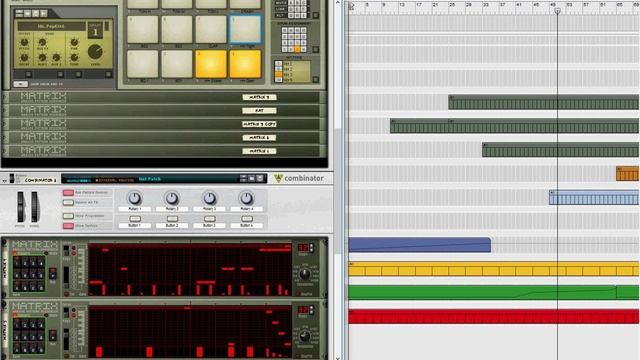The width and height of the screenshot is (640, 360).
Task: Toggle Combinator Button 4
Action: pos(247,219)
